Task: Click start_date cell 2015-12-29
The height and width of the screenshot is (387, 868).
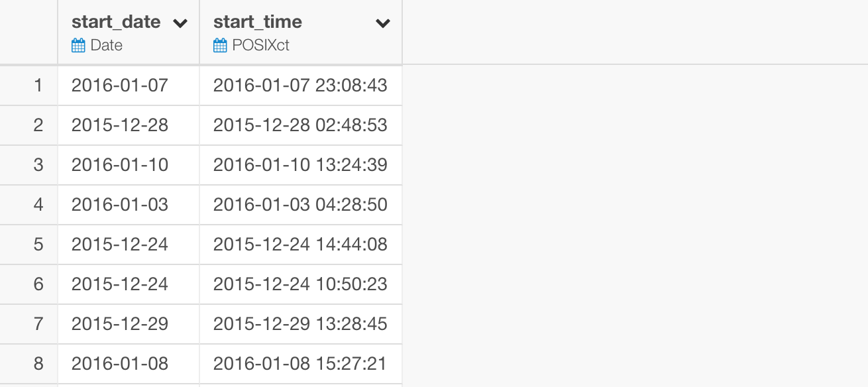Action: (x=129, y=324)
